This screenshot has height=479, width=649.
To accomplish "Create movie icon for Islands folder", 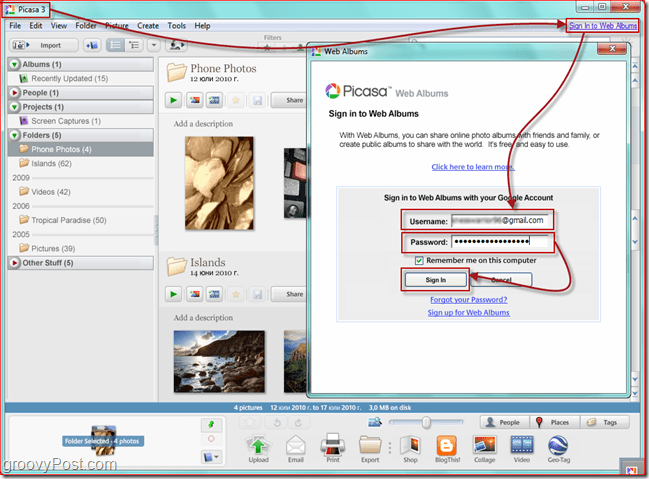I will coord(214,294).
